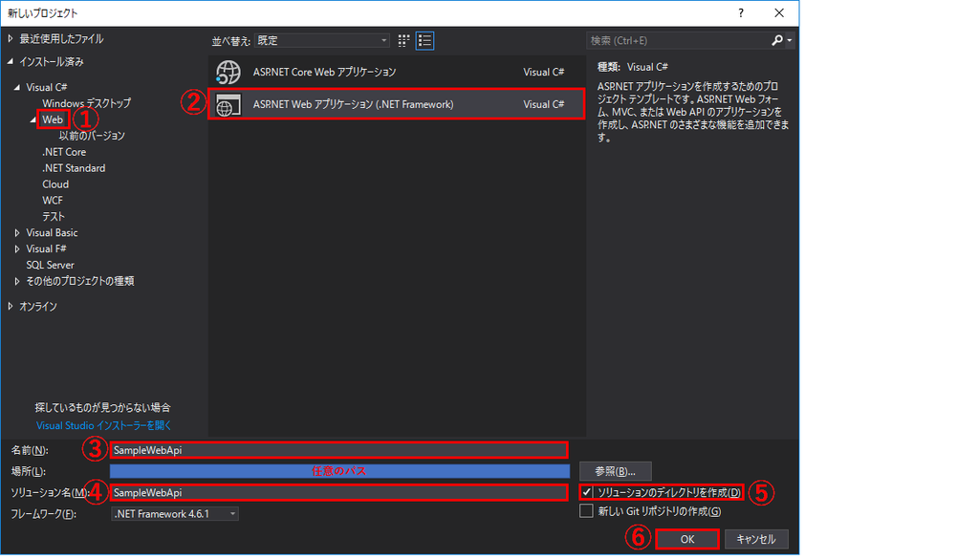Image resolution: width=979 pixels, height=560 pixels.
Task: Expand the Visual F# node
Action: coord(17,249)
